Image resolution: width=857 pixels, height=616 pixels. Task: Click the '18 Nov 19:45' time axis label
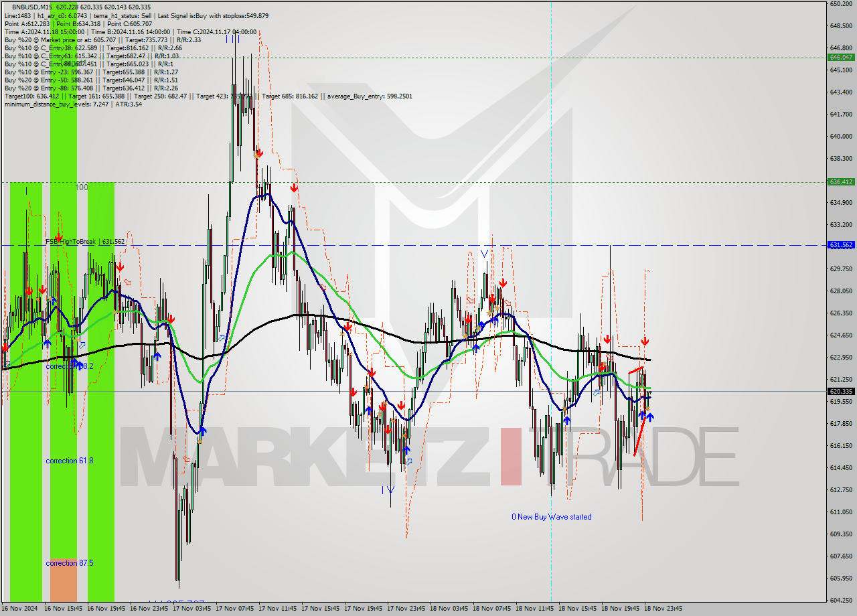coord(620,609)
